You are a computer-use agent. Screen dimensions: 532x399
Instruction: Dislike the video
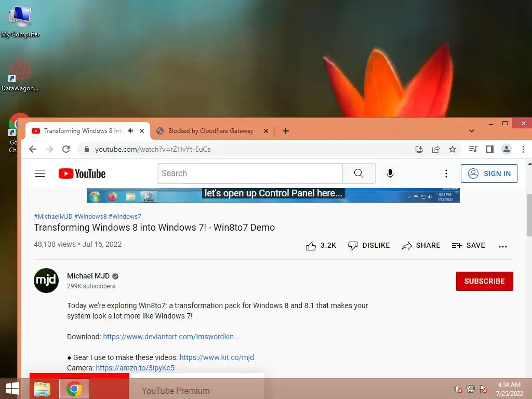[x=369, y=246]
